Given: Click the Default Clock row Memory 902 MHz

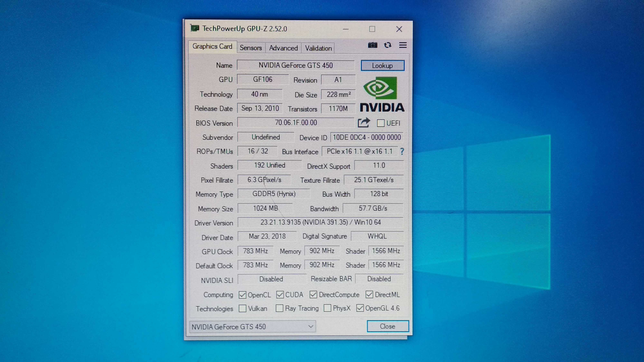Looking at the screenshot, I should point(322,265).
